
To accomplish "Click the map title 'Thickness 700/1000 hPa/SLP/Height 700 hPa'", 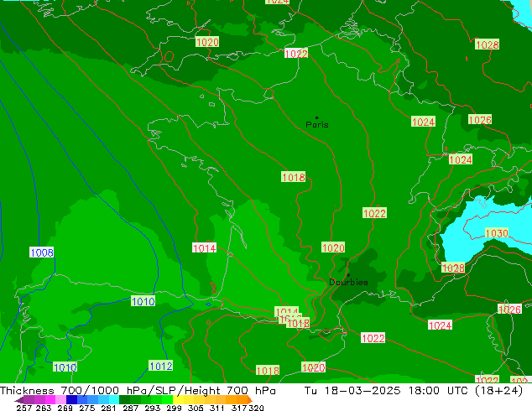I will tap(138, 391).
